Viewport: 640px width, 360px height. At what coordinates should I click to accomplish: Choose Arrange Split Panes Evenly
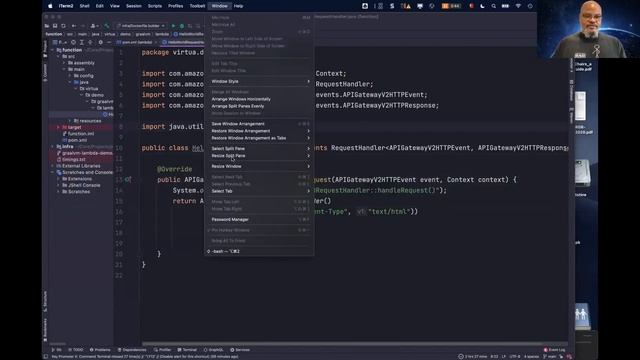pos(259,106)
